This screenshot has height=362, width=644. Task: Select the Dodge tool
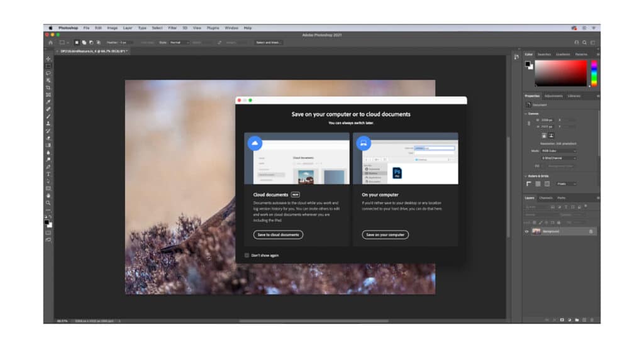[48, 160]
